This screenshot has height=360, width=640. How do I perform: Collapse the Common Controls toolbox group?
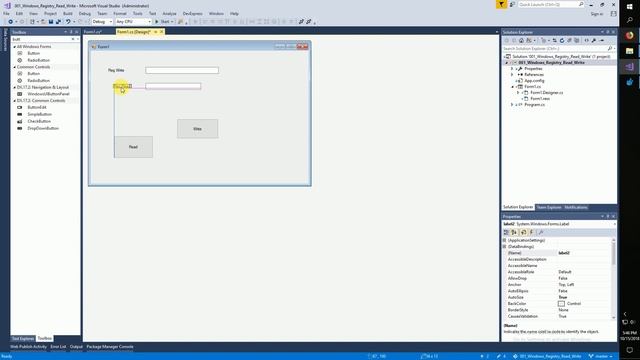(14, 67)
